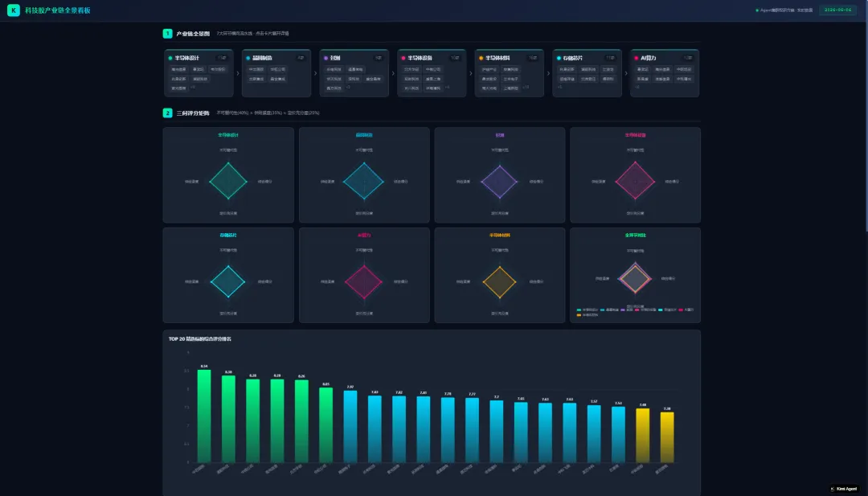This screenshot has width=868, height=496.
Task: Toggle 半导体设计 legend in 全环节对比 chart
Action: pyautogui.click(x=588, y=310)
